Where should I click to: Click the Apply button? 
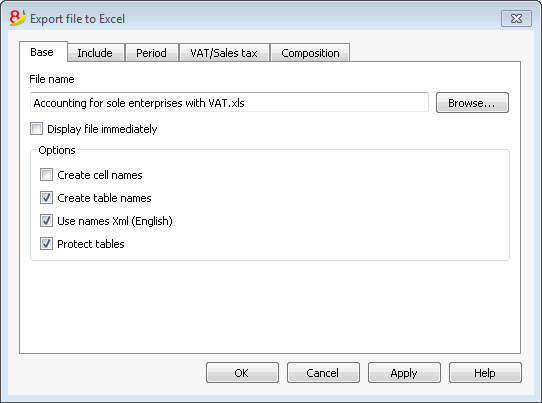tap(404, 373)
